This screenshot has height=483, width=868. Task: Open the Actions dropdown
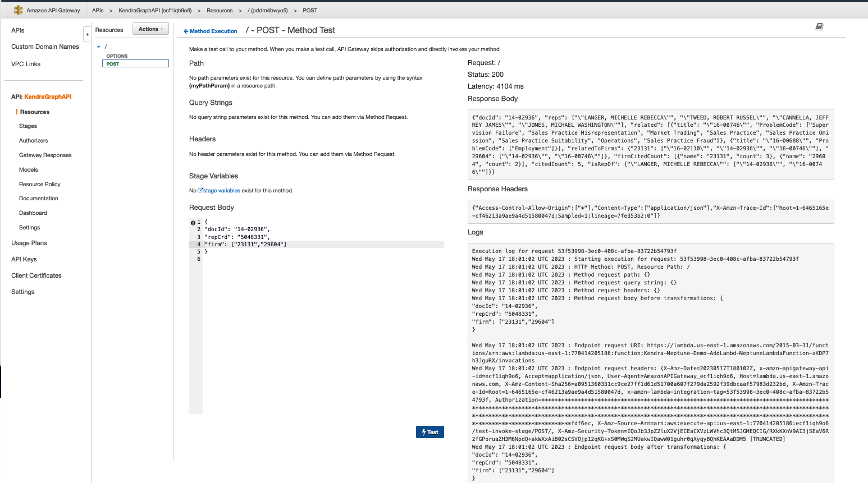pyautogui.click(x=150, y=29)
